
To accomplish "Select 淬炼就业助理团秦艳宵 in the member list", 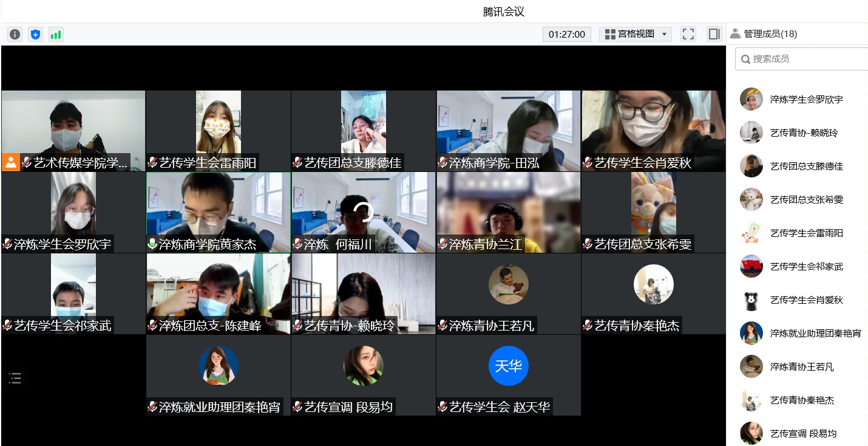I will [815, 333].
